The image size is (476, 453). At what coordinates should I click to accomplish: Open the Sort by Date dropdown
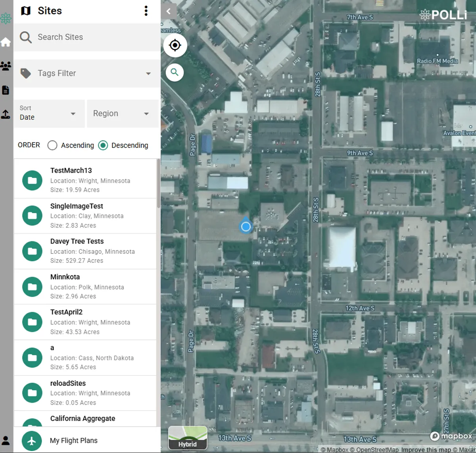click(x=49, y=114)
